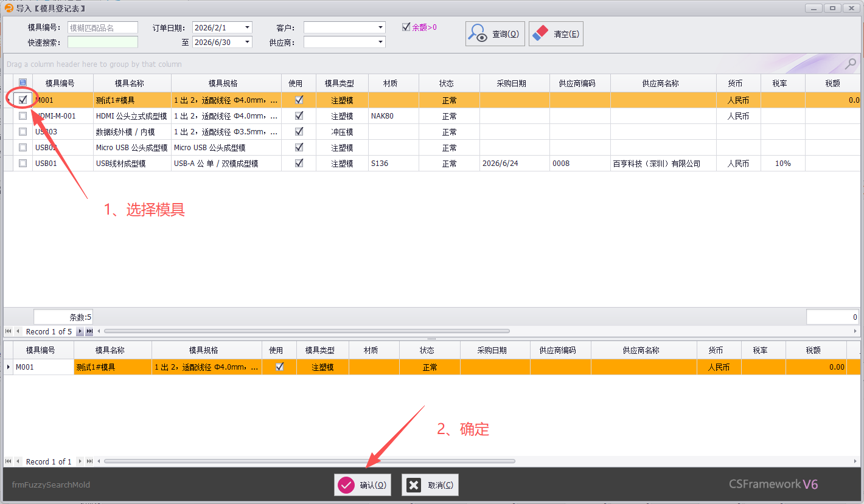Uncheck the selection box for row M001
864x504 pixels.
pos(23,100)
